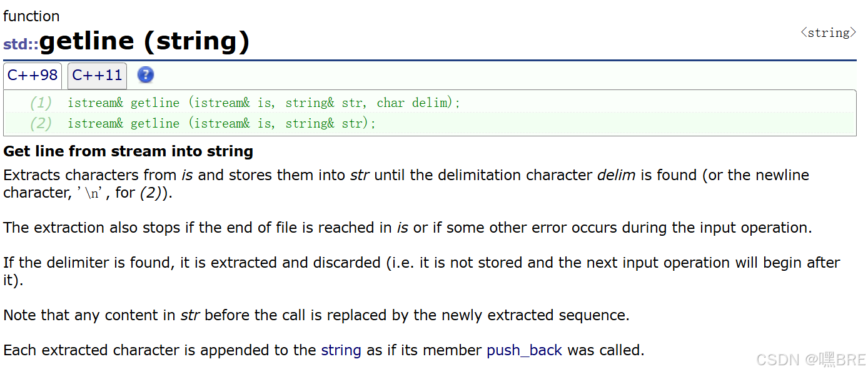
Task: Select the italic delim parameter text
Action: [616, 175]
